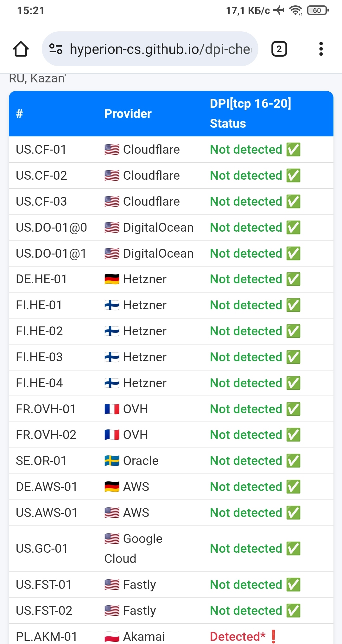Open the three-dot browser menu
Viewport: 342px width, 644px height.
pos(321,49)
